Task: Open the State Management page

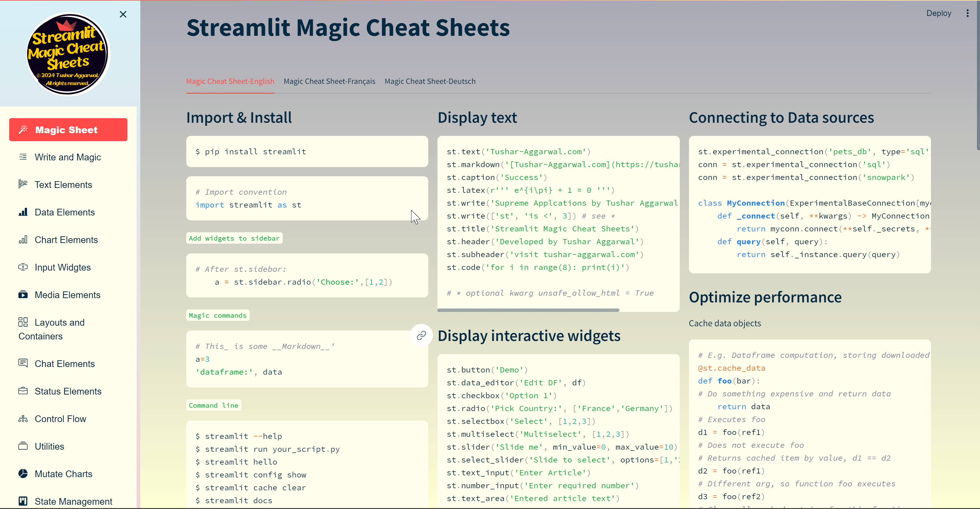Action: (x=73, y=501)
